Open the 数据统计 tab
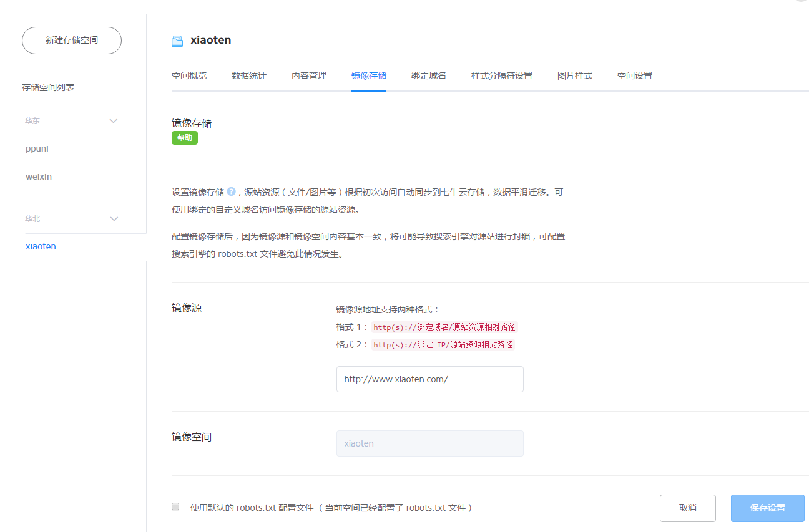 point(249,75)
